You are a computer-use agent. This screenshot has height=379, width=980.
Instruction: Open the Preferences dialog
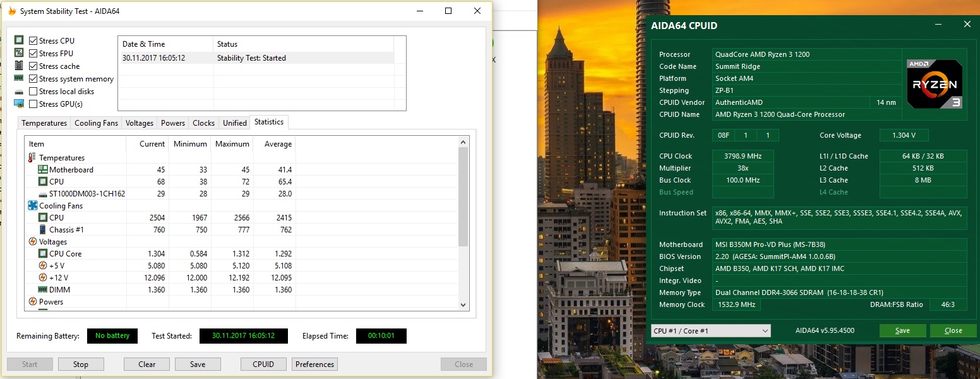pos(314,364)
